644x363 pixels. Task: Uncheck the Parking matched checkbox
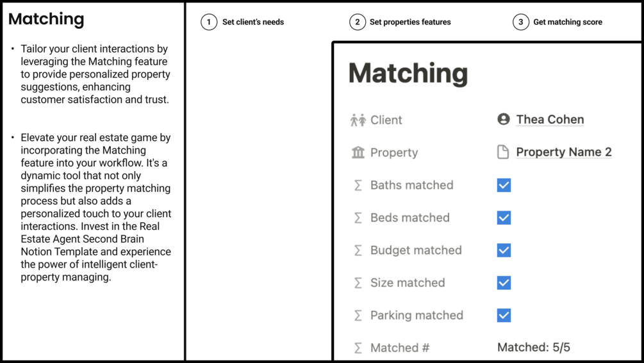coord(504,315)
